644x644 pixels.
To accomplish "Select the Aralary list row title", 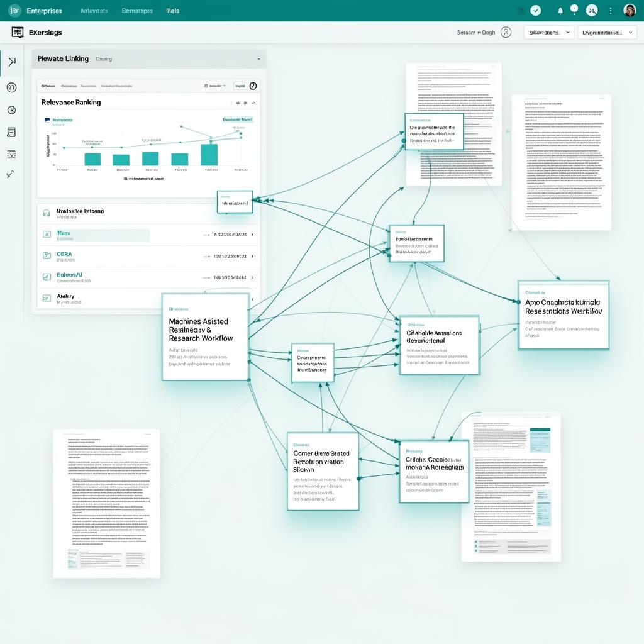I will point(65,296).
